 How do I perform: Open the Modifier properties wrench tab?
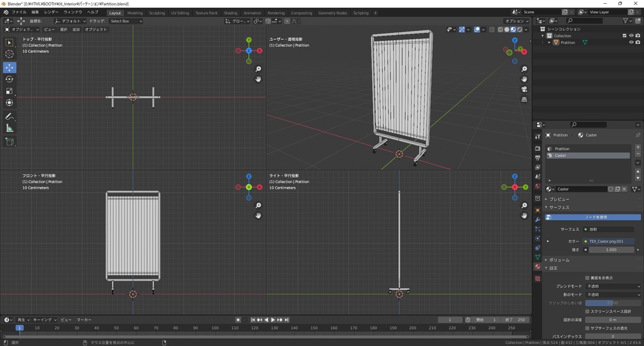pos(537,220)
